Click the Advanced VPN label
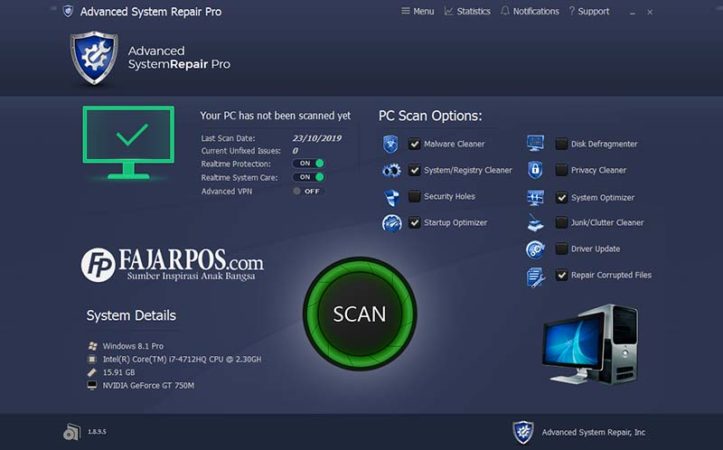The width and height of the screenshot is (723, 450). click(x=226, y=191)
